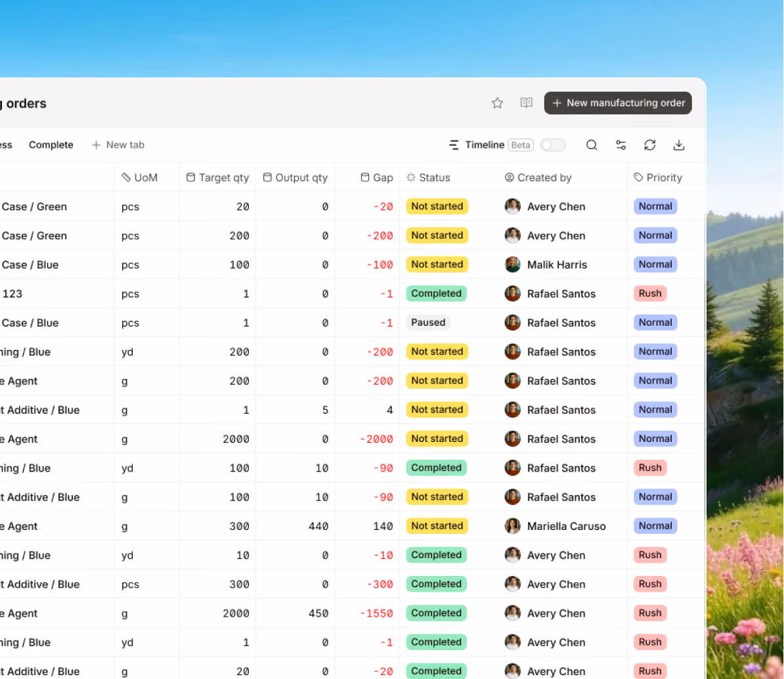784x679 pixels.
Task: Click the plus icon beside New tab
Action: pos(96,145)
